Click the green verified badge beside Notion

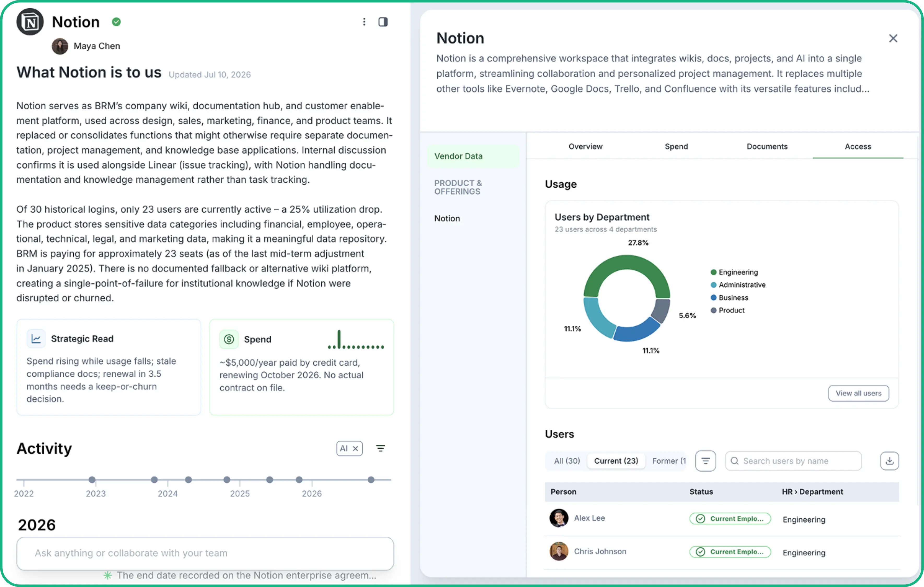[116, 22]
